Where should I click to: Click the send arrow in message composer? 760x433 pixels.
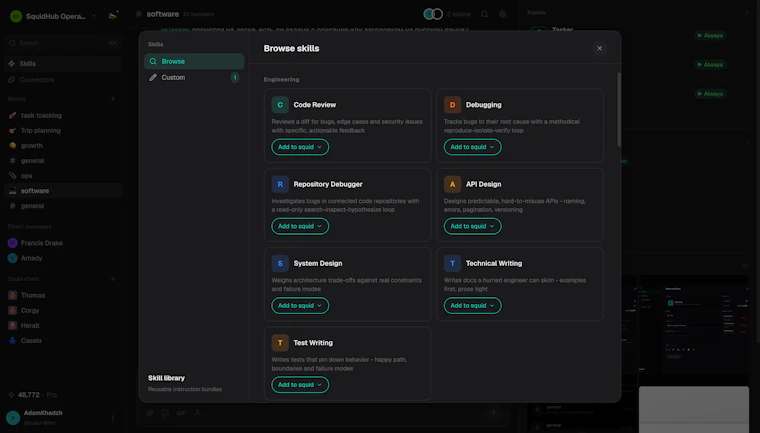493,413
